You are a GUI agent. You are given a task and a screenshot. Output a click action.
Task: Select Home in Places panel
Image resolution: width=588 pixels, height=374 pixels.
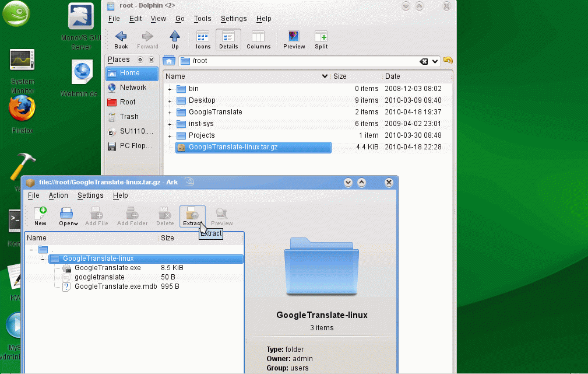(x=132, y=73)
